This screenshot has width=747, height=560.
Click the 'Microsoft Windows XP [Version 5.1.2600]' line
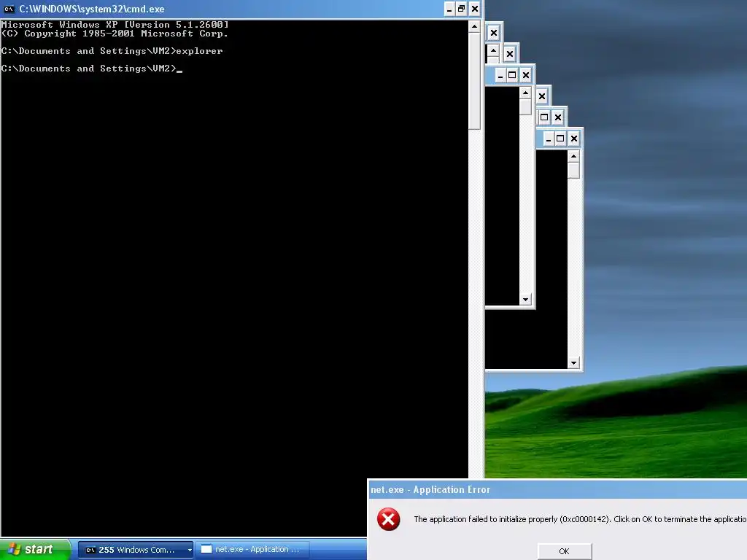(x=115, y=24)
